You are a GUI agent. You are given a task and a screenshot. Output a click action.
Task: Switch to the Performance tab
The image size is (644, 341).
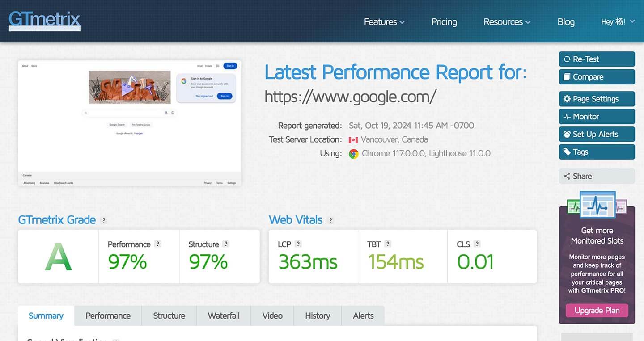point(108,316)
